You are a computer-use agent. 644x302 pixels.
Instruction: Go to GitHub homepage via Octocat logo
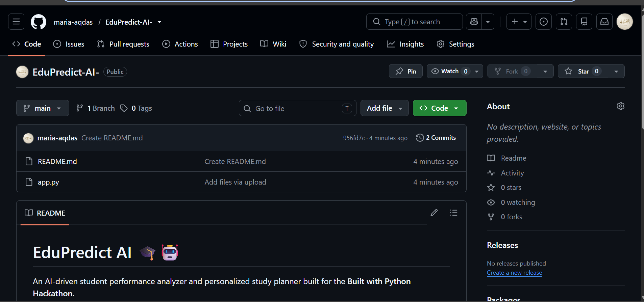39,22
